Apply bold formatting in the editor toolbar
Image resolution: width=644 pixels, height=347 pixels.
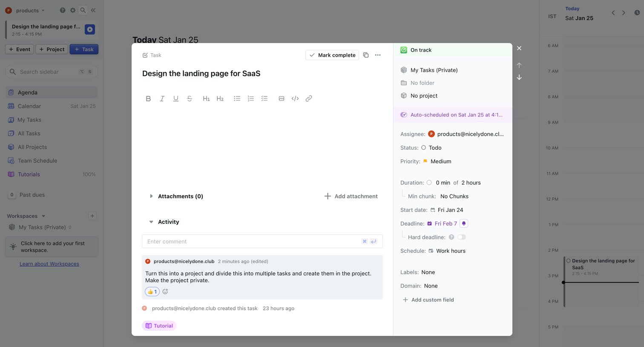(148, 98)
